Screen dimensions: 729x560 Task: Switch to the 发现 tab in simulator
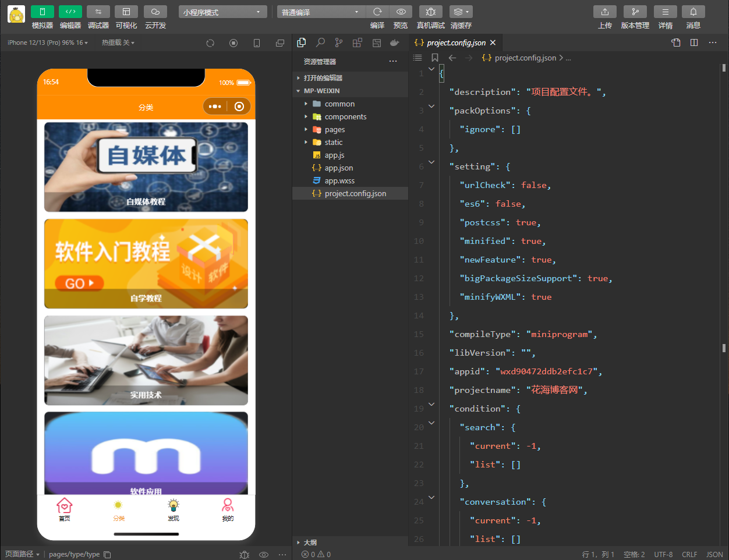pyautogui.click(x=174, y=509)
